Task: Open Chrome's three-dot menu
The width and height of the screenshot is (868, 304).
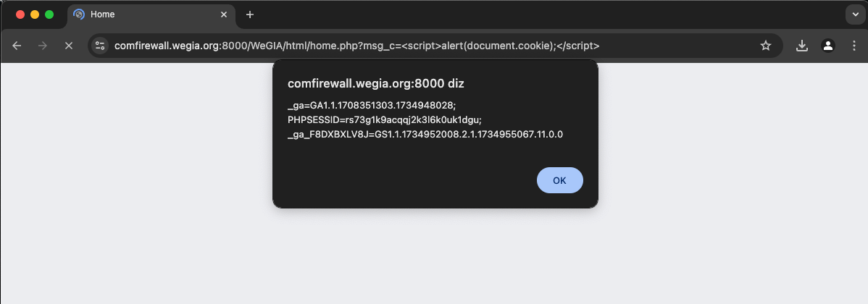Action: pyautogui.click(x=854, y=46)
